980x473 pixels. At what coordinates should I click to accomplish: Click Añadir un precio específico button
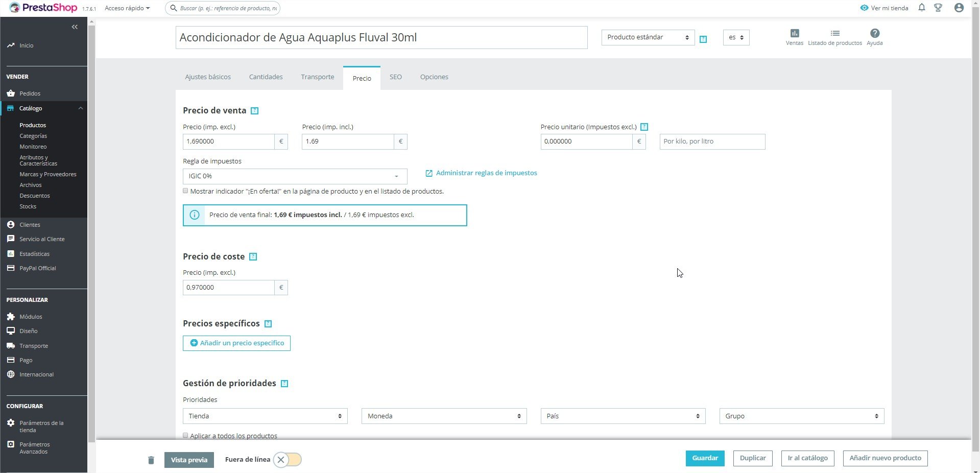(x=236, y=343)
